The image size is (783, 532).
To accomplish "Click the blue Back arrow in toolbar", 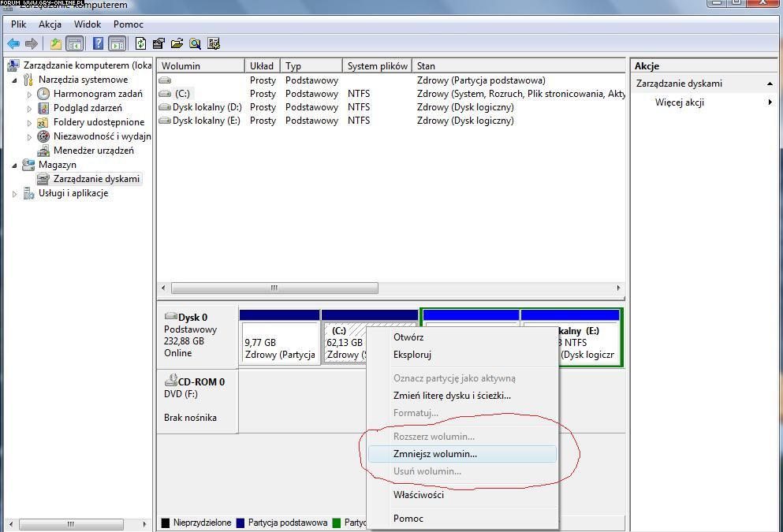I will [13, 44].
